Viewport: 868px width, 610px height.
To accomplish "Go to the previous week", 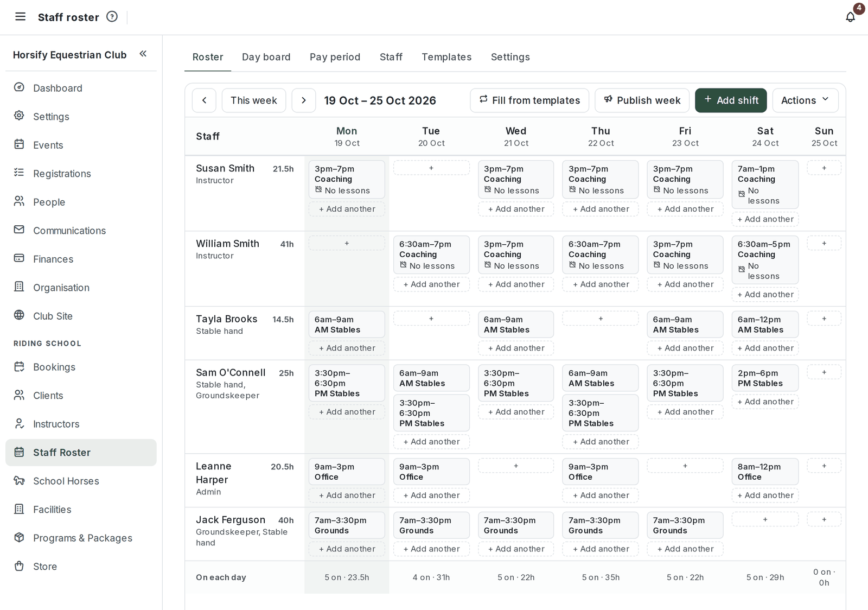I will click(x=204, y=100).
